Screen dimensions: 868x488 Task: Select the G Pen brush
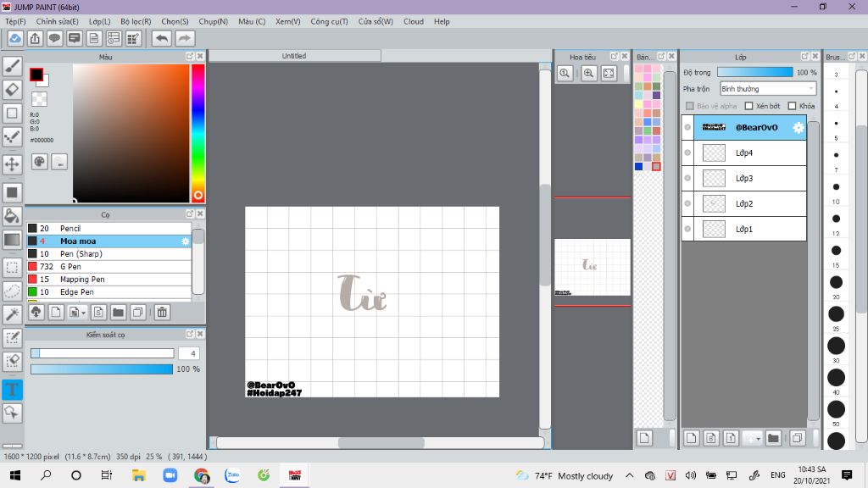pyautogui.click(x=109, y=267)
